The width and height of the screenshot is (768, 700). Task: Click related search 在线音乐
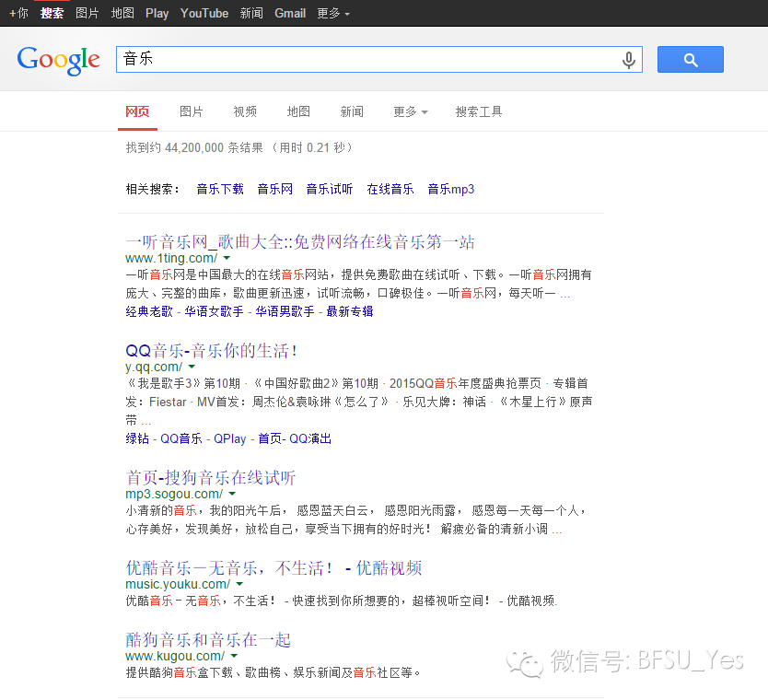coord(390,189)
